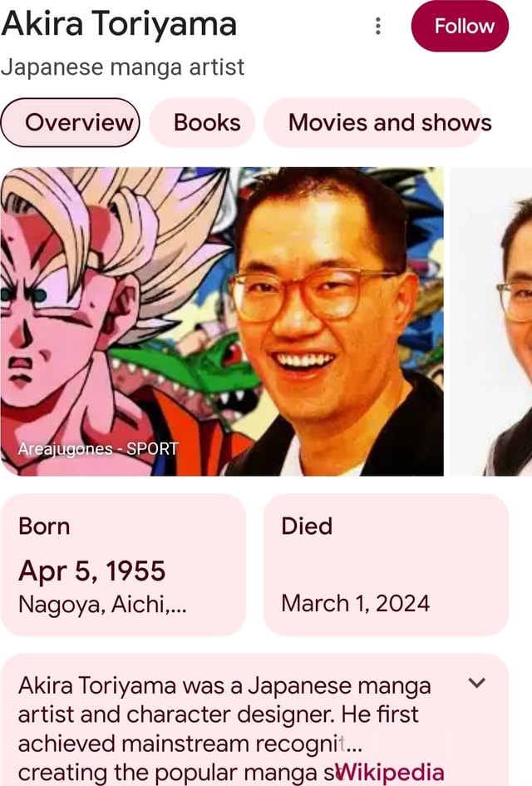This screenshot has width=532, height=786.
Task: Tap the Japanese manga artist subtitle
Action: point(123,67)
